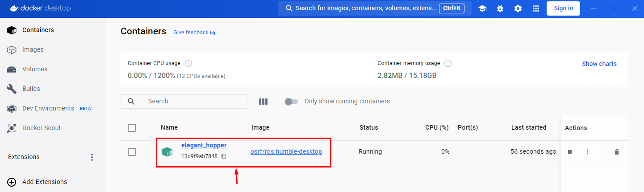Open osrf/ros:humble-desktop image link
Viewport: 644px width, 192px height.
(286, 151)
